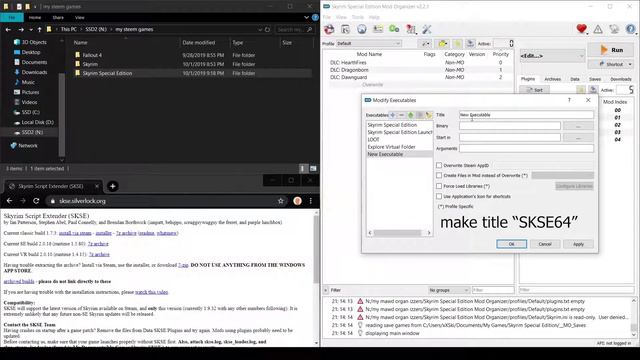The width and height of the screenshot is (640, 360).
Task: Switch to the Downloads tab
Action: click(x=620, y=79)
